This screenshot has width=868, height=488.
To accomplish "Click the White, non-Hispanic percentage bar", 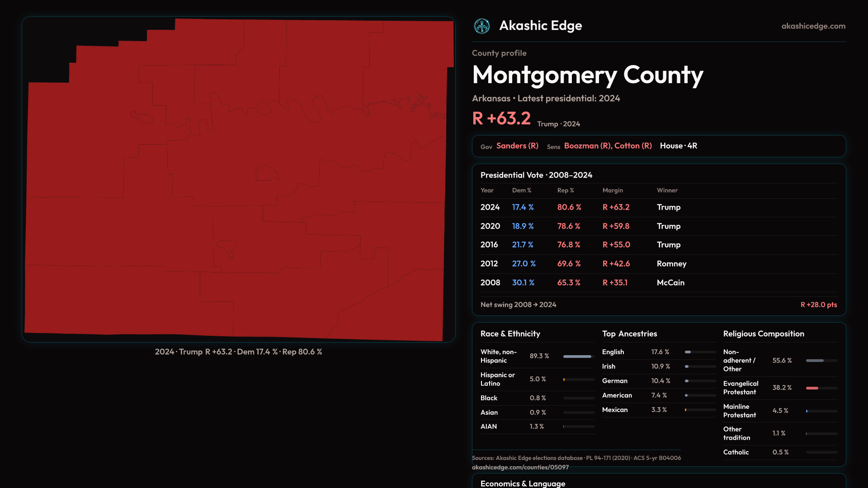I will click(x=577, y=357).
